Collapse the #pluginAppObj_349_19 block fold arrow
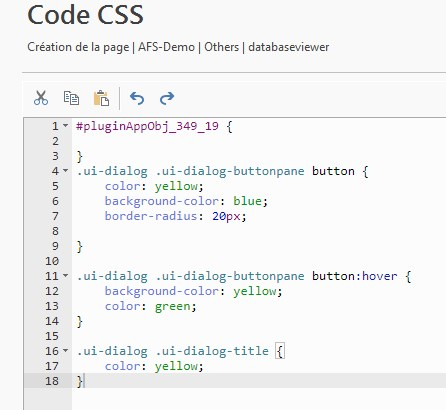Image resolution: width=446 pixels, height=410 pixels. [x=65, y=126]
